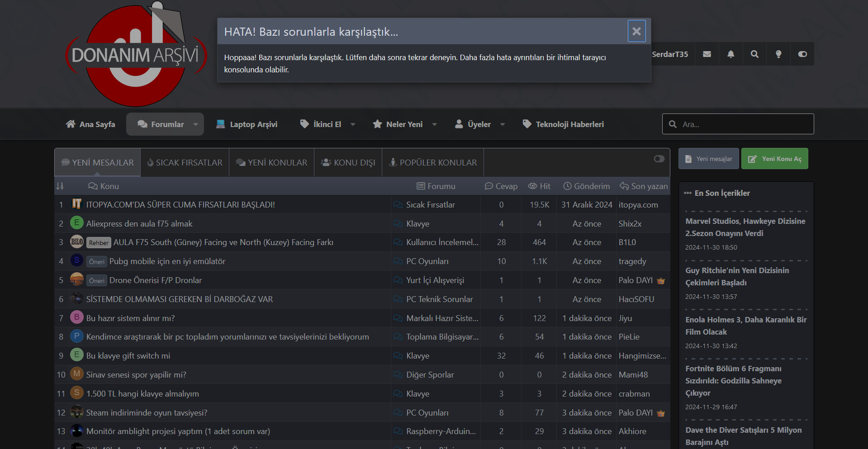Expand the İkinci El dropdown arrow
The height and width of the screenshot is (449, 868).
pyautogui.click(x=353, y=124)
